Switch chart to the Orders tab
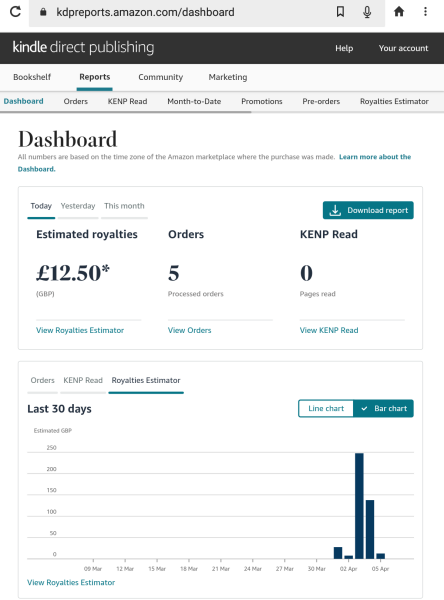Screen dimensions: 444x600 [42, 380]
